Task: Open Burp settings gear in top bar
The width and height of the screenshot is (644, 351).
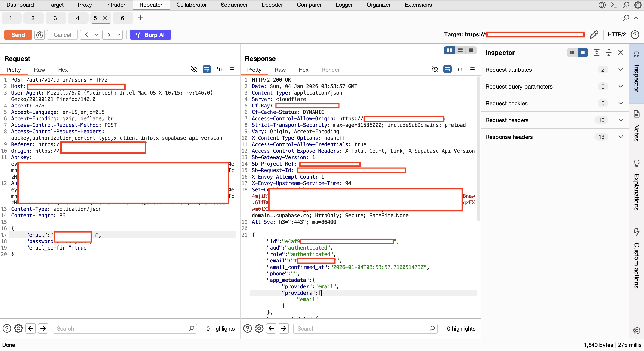Action: (638, 5)
